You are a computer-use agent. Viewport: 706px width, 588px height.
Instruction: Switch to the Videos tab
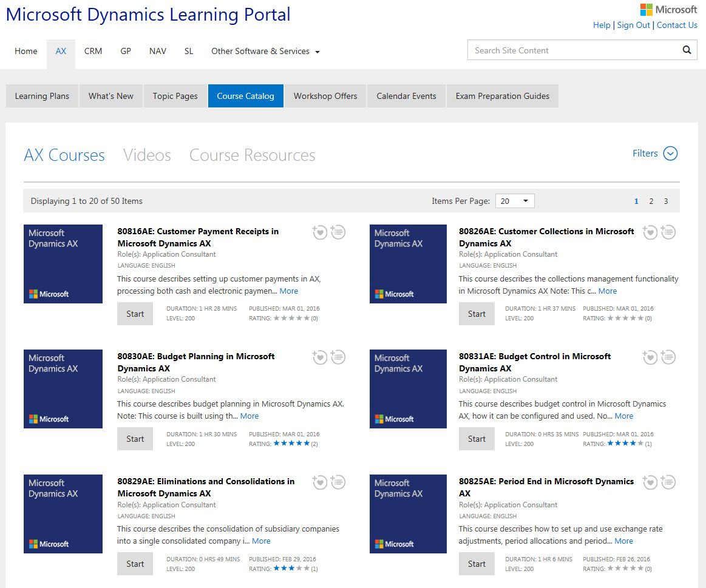point(147,155)
